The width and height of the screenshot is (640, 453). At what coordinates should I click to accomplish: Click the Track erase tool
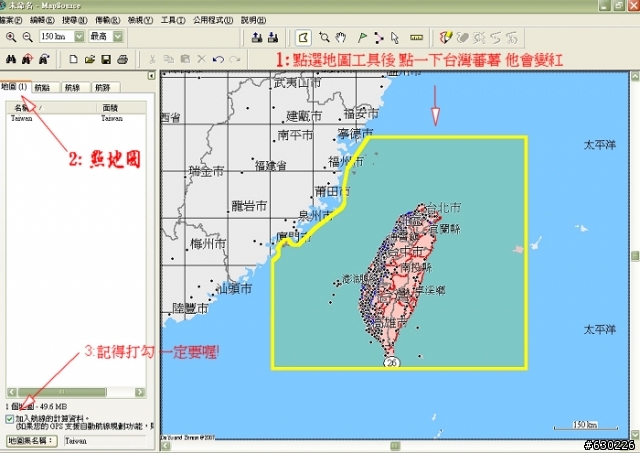(463, 38)
